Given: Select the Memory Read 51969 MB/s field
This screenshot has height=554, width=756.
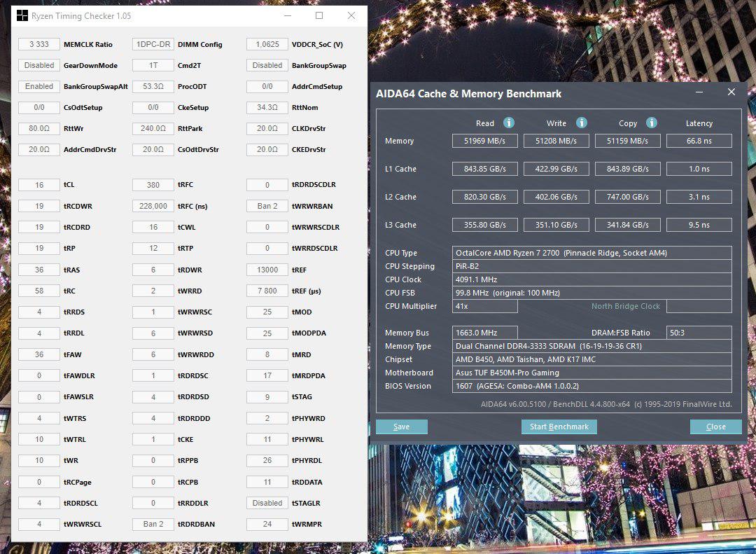Looking at the screenshot, I should tap(484, 141).
